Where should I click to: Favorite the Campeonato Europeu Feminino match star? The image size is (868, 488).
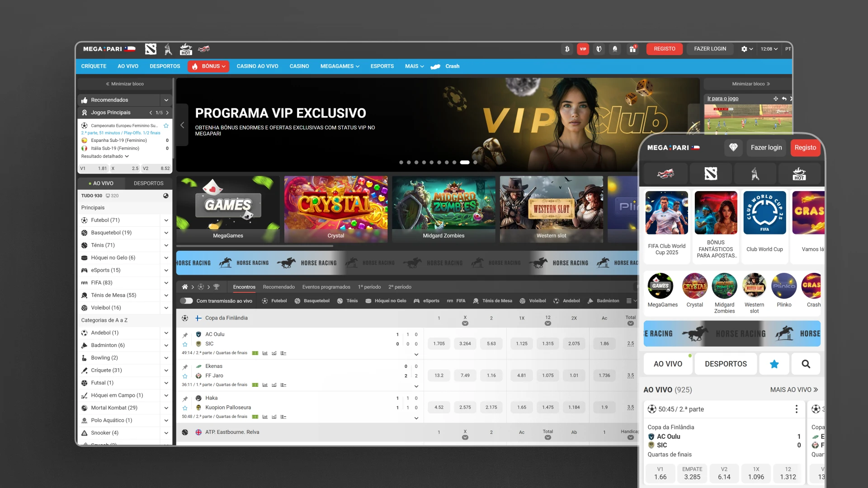[x=166, y=126]
